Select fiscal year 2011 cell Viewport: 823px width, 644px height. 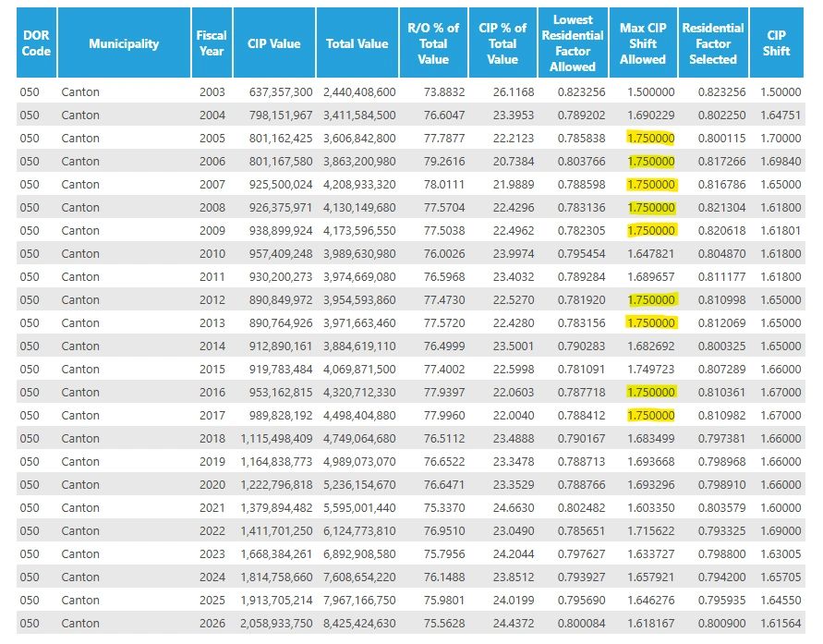click(x=212, y=276)
